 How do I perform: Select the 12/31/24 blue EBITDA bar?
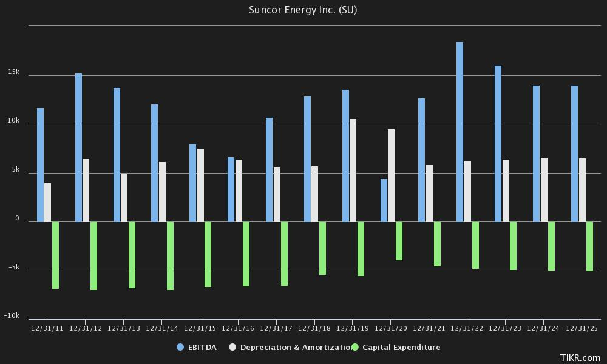point(536,153)
